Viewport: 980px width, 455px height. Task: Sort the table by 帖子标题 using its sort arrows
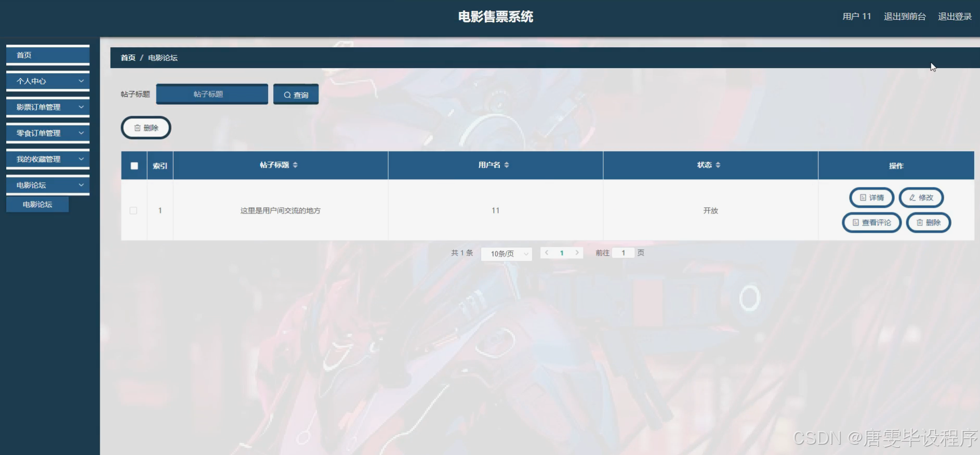coord(295,165)
